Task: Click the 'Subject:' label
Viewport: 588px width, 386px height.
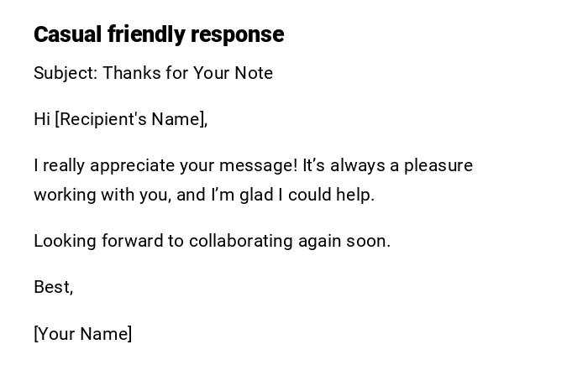Action: (66, 73)
